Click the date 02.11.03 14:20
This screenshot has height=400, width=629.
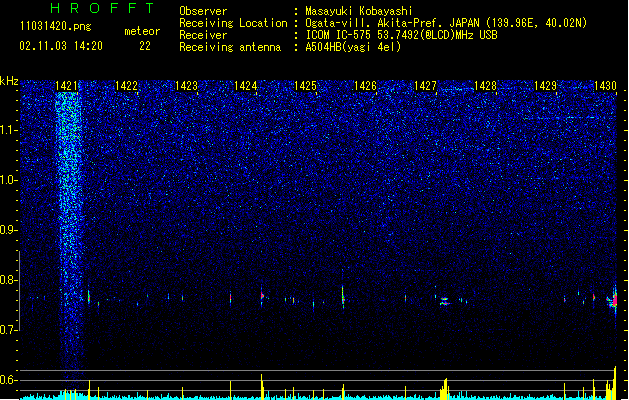coord(61,46)
